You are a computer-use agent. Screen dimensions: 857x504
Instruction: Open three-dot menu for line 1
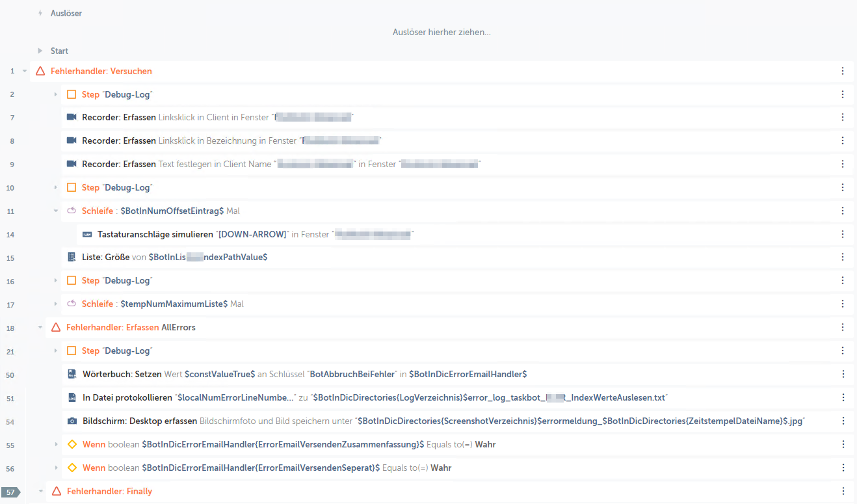click(x=843, y=71)
